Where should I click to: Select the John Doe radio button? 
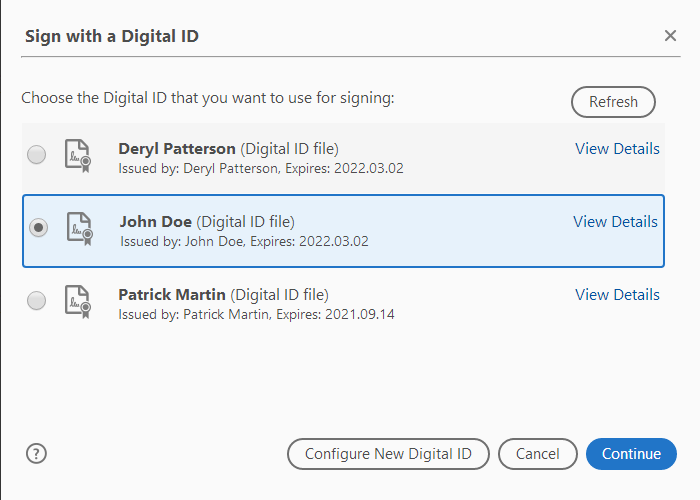tap(38, 228)
